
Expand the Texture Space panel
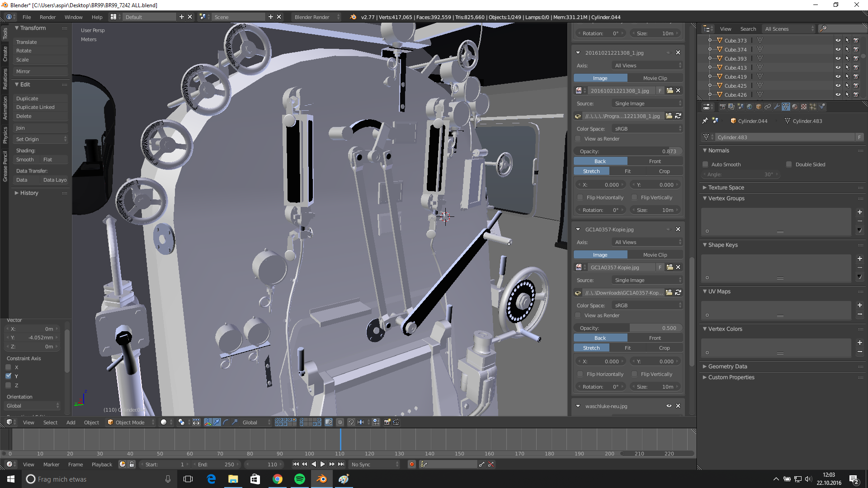click(x=726, y=188)
